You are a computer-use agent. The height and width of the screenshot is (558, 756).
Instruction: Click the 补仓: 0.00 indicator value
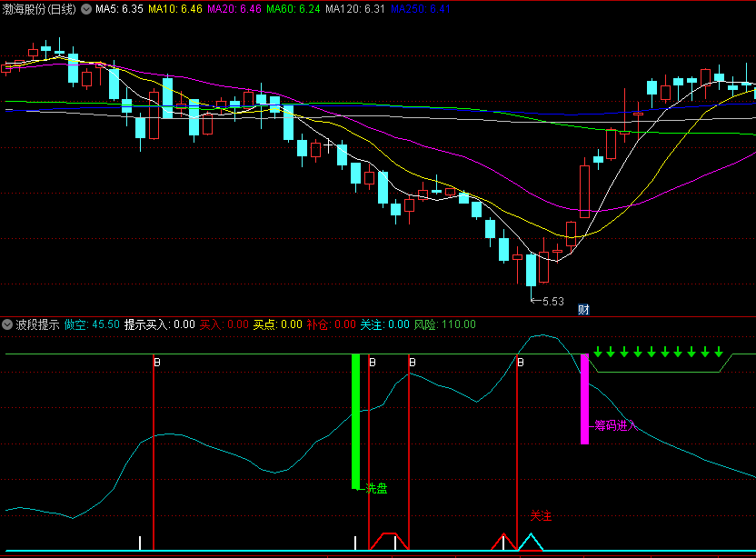(332, 324)
